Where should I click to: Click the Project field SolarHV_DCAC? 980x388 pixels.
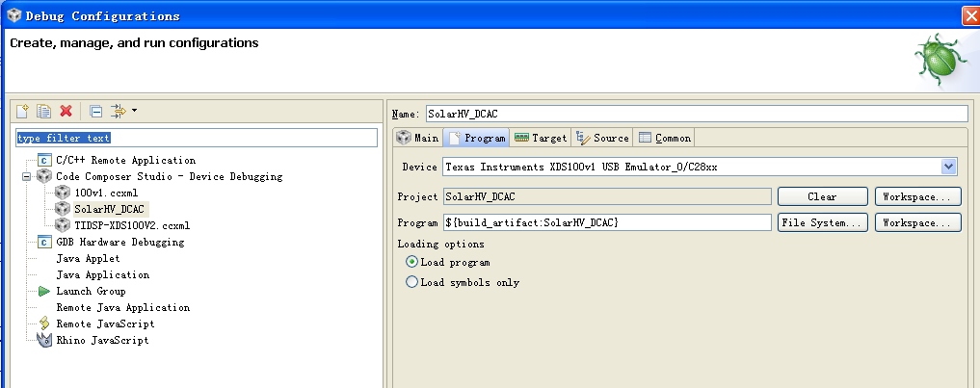(607, 196)
